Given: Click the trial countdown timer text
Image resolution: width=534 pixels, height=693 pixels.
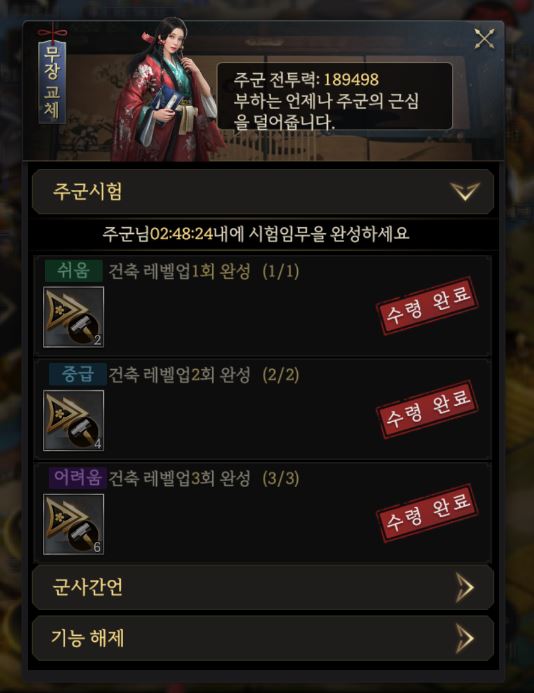Looking at the screenshot, I should (x=181, y=233).
